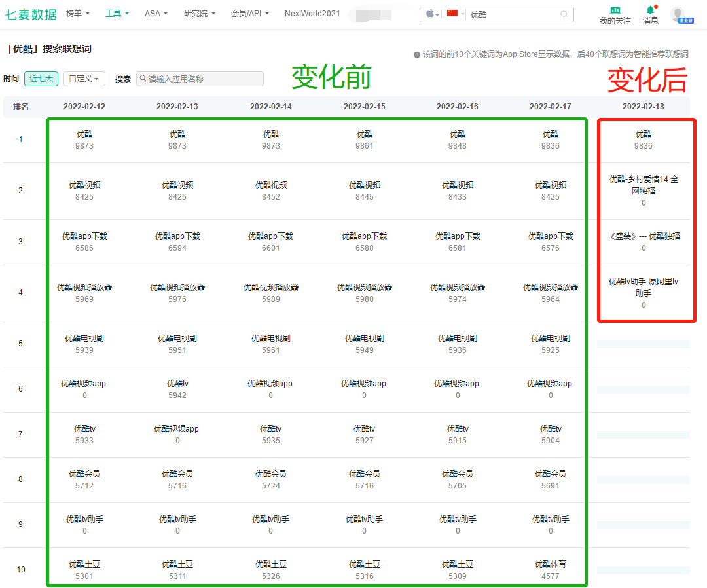Click keyword 《盛装》--- 优酷独播
This screenshot has width=707, height=588.
[x=644, y=236]
